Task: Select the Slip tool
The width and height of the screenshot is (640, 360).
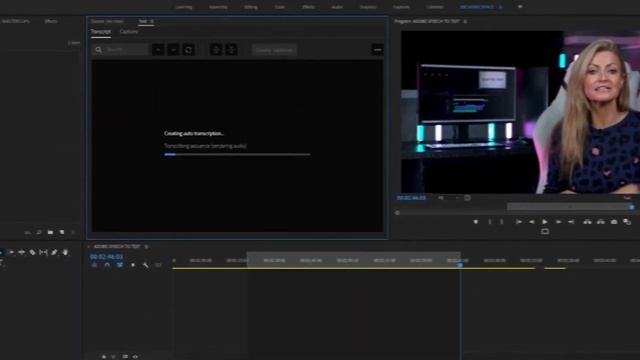Action: click(43, 253)
